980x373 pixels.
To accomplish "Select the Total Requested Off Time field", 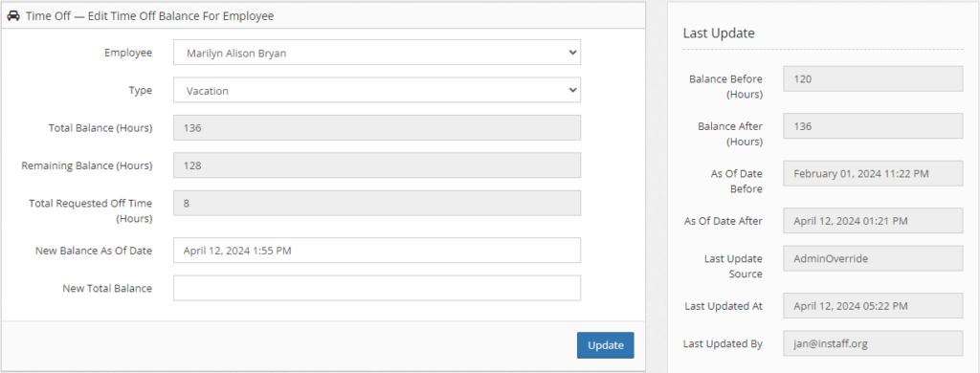I will [x=377, y=203].
